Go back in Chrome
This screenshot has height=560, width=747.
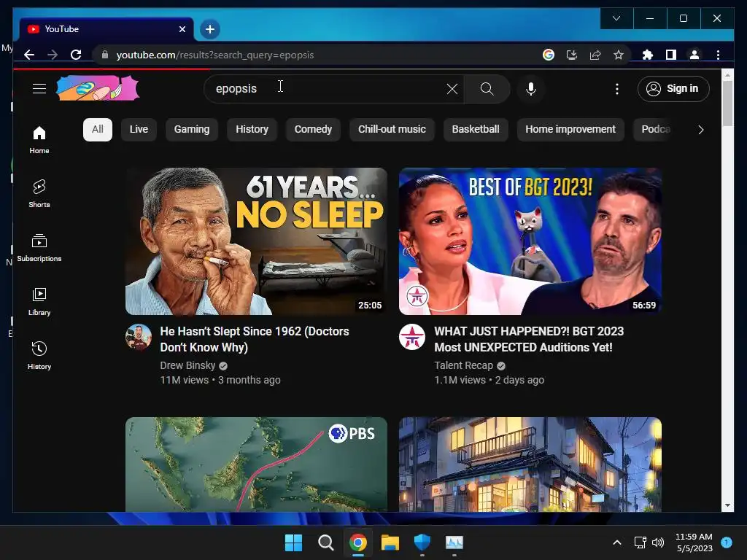point(29,55)
